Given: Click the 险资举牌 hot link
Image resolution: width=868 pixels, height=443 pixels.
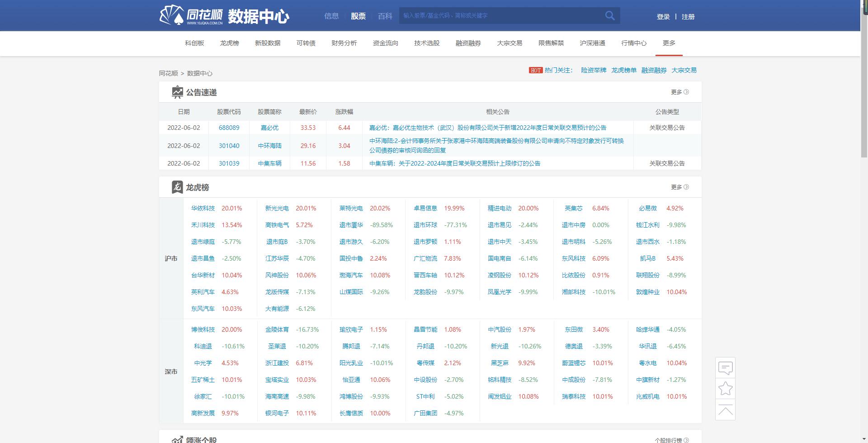Looking at the screenshot, I should pos(594,70).
